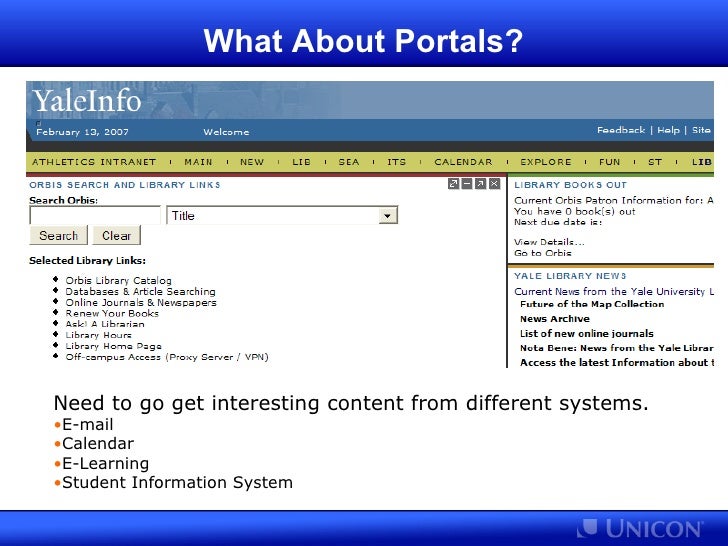The height and width of the screenshot is (546, 728).
Task: Open the Athletics Intranet tab
Action: 94,162
